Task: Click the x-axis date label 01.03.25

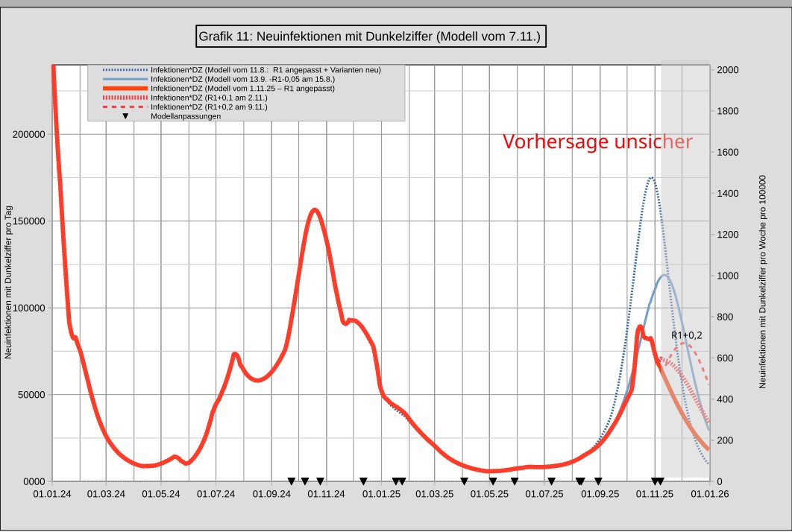Action: pos(434,494)
